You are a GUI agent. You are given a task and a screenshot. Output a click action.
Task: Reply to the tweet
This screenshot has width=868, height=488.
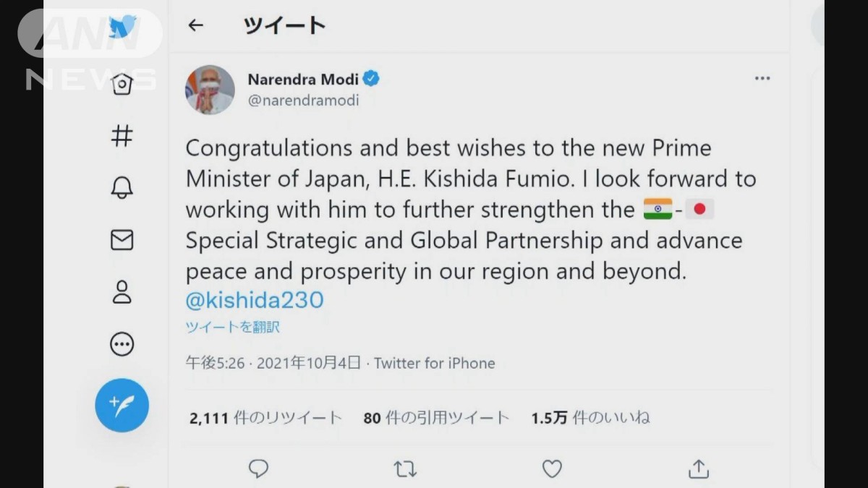[258, 469]
